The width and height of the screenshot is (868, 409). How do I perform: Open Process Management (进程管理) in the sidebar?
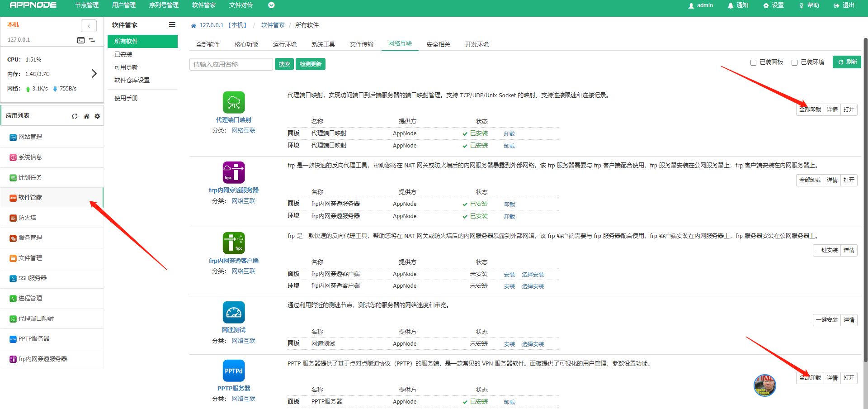point(52,299)
